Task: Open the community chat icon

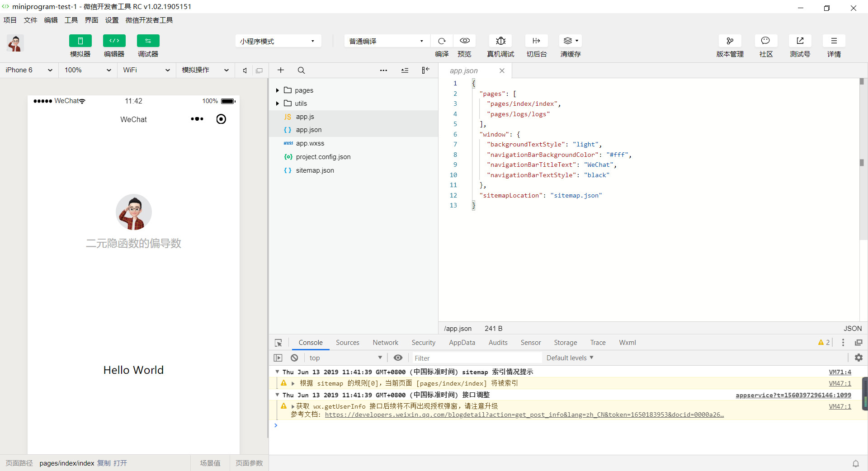Action: [766, 41]
